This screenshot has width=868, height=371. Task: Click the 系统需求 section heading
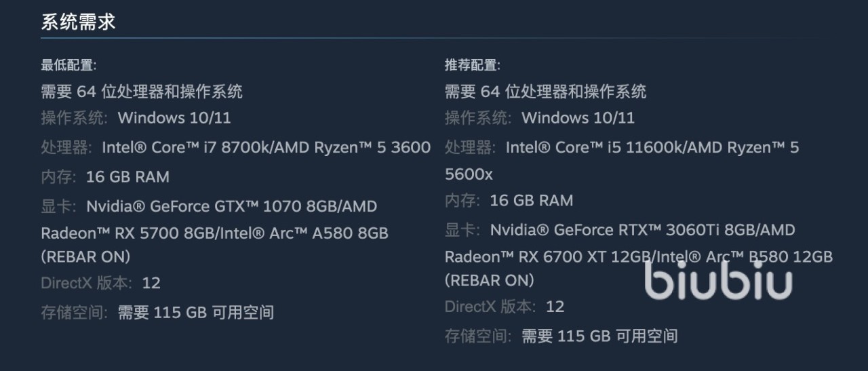pyautogui.click(x=78, y=22)
